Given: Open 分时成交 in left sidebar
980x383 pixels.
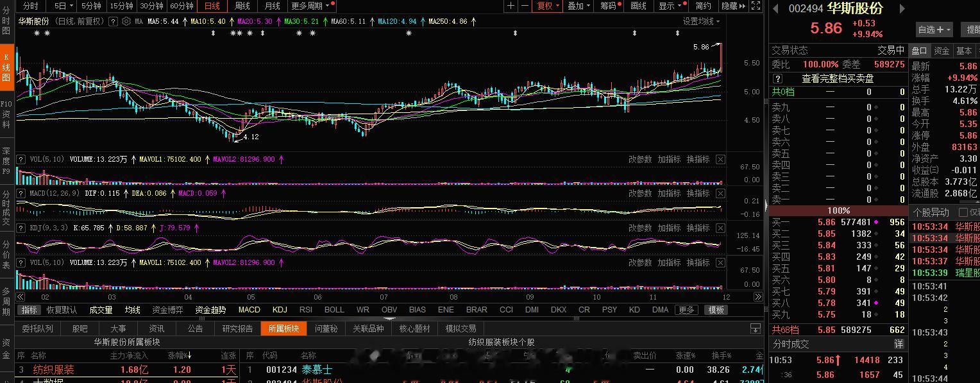Looking at the screenshot, I should (6, 209).
